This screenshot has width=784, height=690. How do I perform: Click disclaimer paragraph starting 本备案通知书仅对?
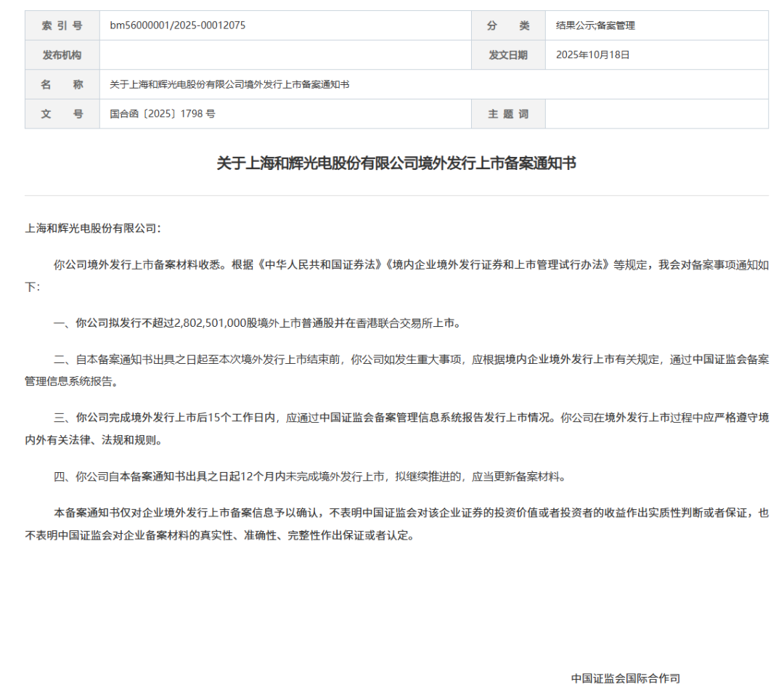(396, 524)
